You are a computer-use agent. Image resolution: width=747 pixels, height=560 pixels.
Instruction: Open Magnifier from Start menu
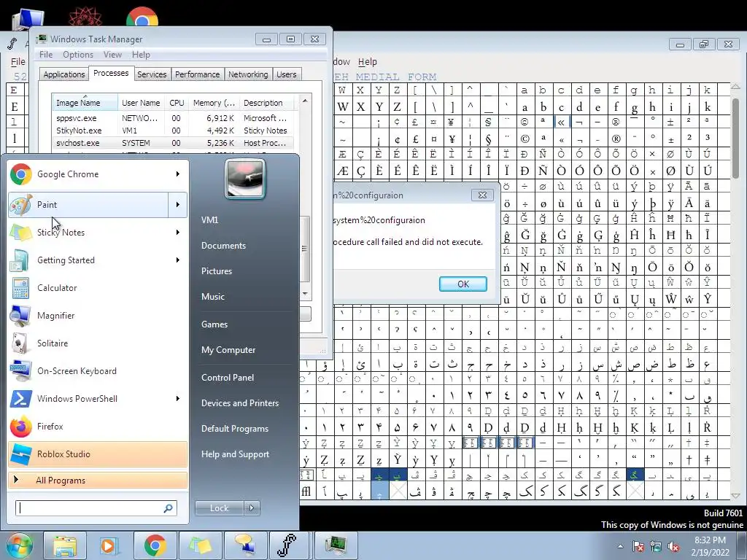click(98, 315)
